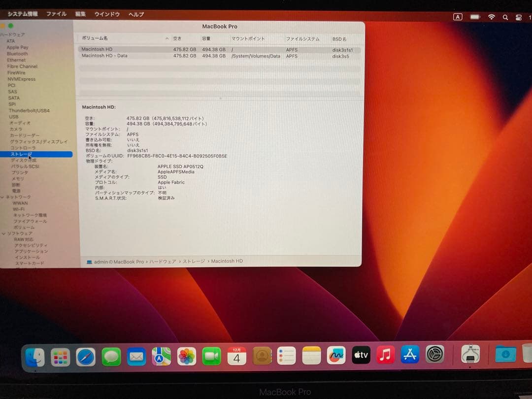The width and height of the screenshot is (532, 399).
Task: Open the ヘルプ menu
Action: [135, 14]
